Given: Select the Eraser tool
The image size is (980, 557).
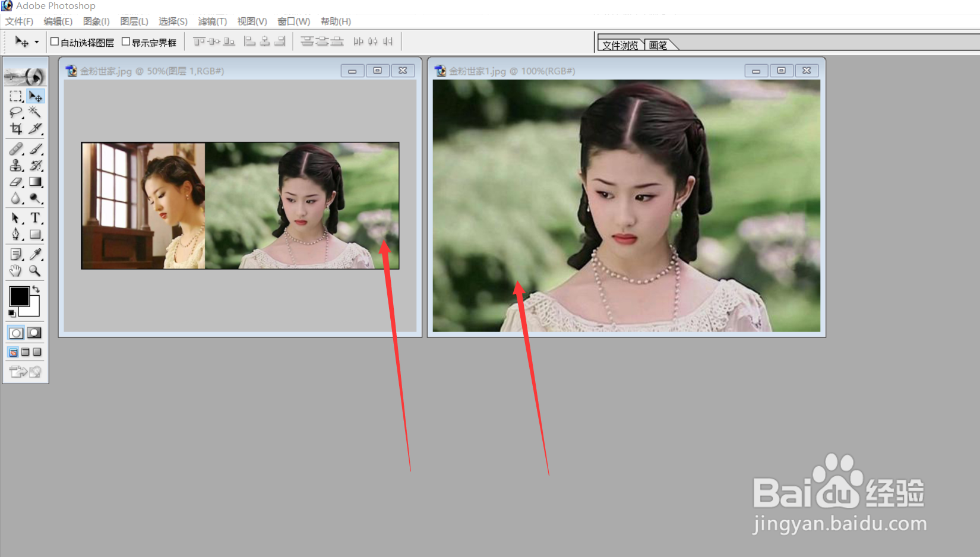Looking at the screenshot, I should [x=16, y=182].
